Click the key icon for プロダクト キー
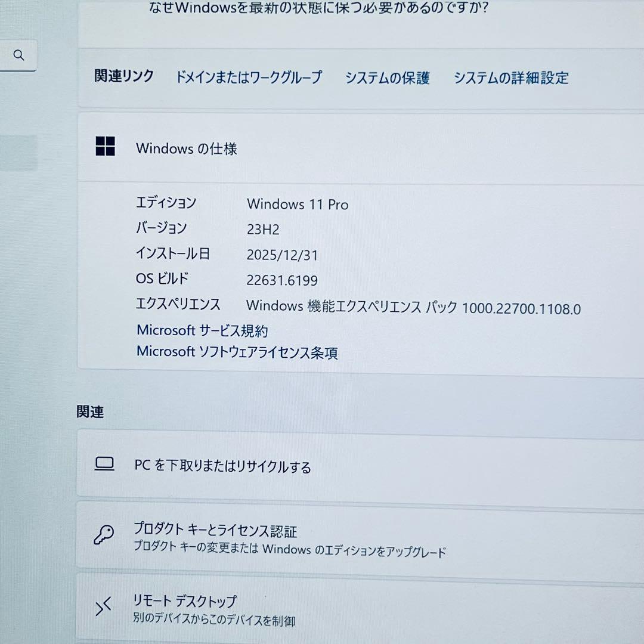The height and width of the screenshot is (644, 644). point(104,536)
